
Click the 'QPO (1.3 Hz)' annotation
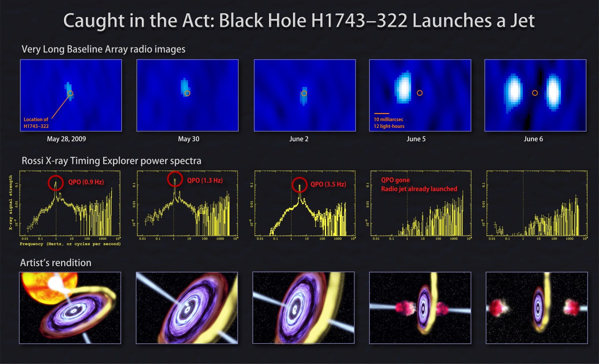click(205, 181)
